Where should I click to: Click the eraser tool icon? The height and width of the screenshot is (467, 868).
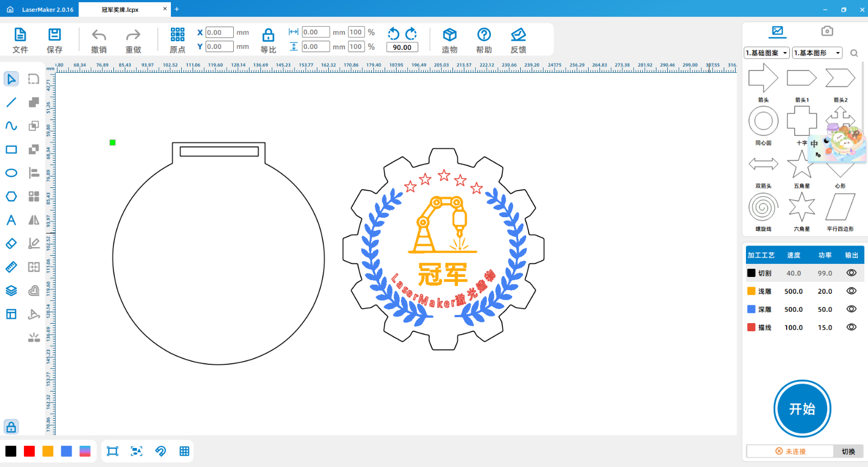pyautogui.click(x=11, y=244)
